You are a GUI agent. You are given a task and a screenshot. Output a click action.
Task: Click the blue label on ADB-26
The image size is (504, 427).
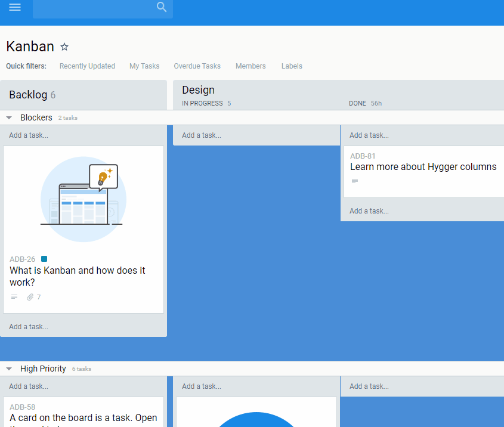[44, 259]
